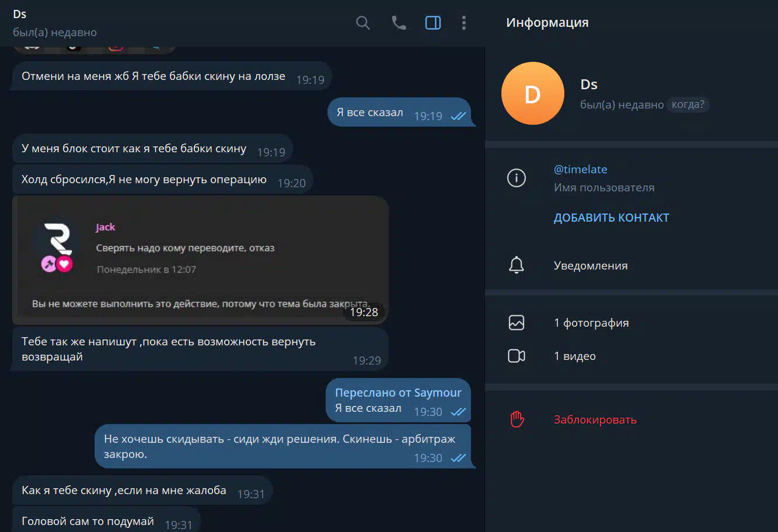778x532 pixels.
Task: Open search in this chat
Action: tap(363, 23)
